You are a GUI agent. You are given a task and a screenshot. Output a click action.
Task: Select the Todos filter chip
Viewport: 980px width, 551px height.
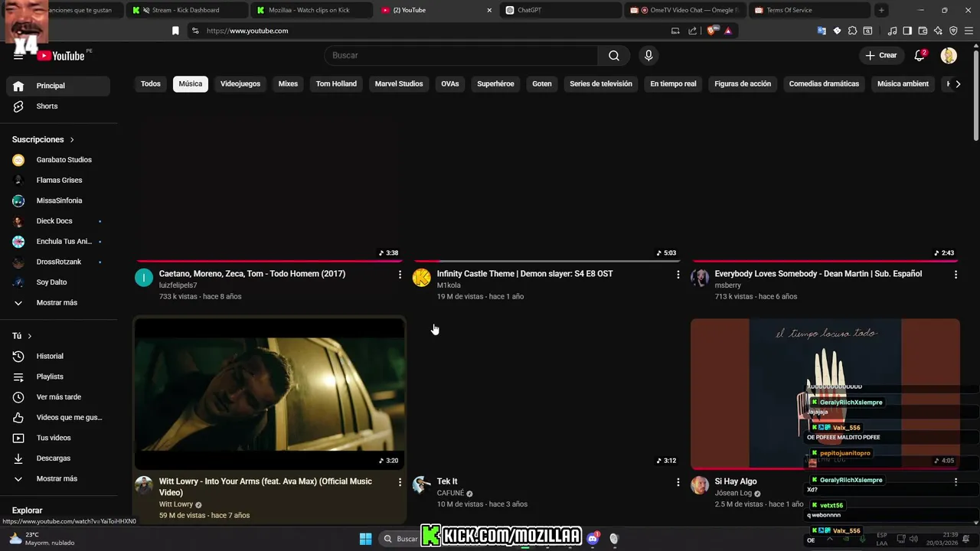(151, 83)
